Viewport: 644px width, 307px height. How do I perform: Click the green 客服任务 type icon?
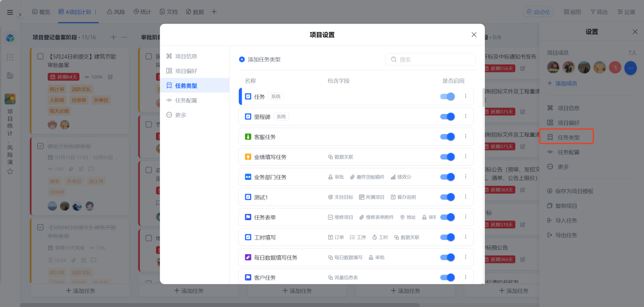(x=248, y=137)
